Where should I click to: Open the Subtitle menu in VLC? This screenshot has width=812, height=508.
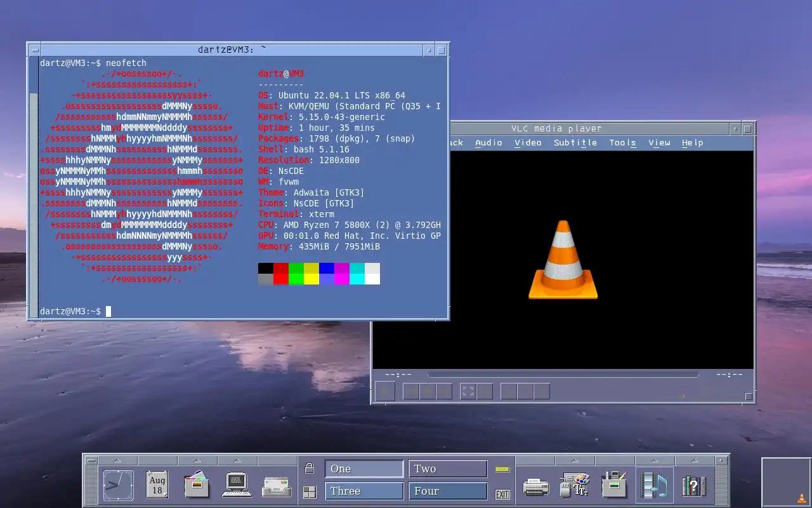(575, 143)
